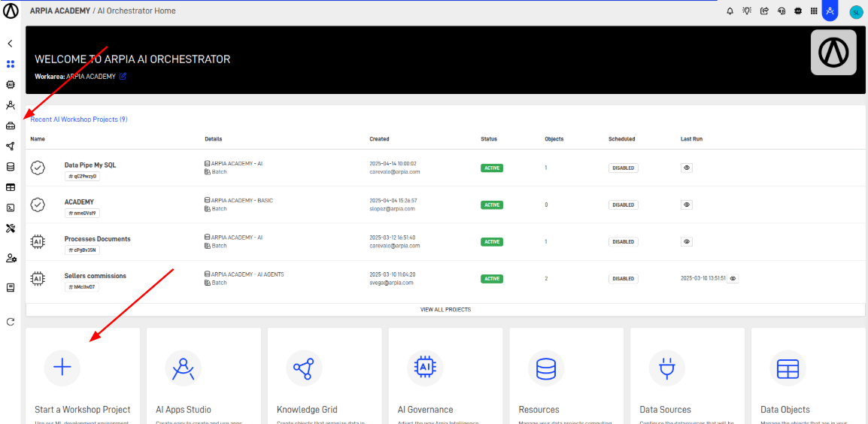Toggle DISABLED schedule for Processes Documents
Screen dimensions: 868x424
(x=624, y=242)
